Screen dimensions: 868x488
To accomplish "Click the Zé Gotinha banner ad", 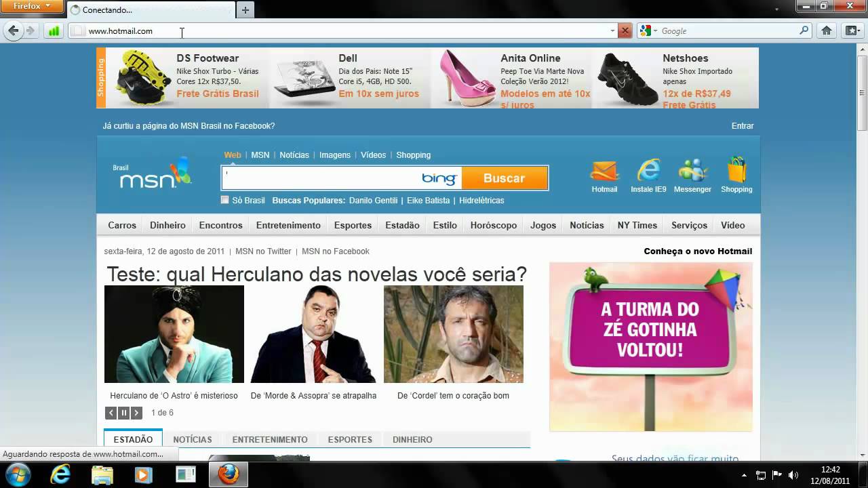I will point(651,347).
